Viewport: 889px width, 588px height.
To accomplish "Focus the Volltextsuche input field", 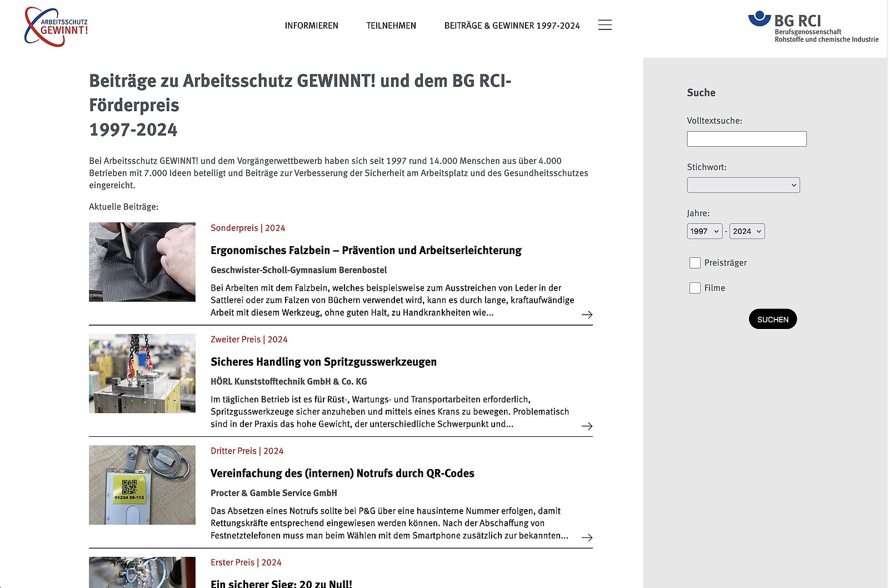I will 747,139.
